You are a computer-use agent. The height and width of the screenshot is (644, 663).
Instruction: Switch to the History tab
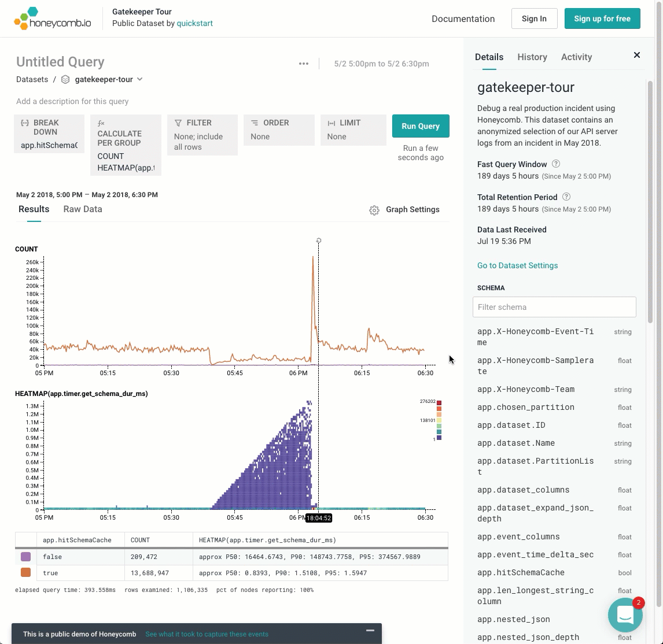click(532, 57)
